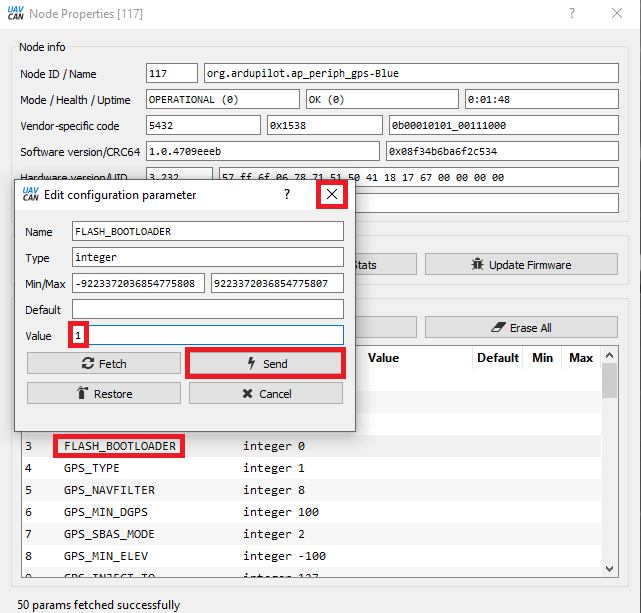The height and width of the screenshot is (613, 641).
Task: Select the GPS_MIN_DGPS parameter row
Action: click(107, 512)
